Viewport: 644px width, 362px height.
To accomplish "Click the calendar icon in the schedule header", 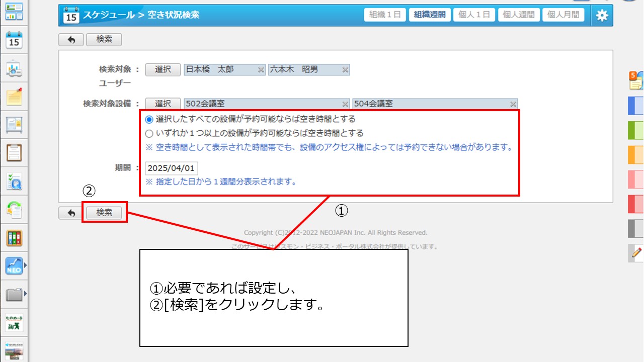I will [70, 16].
